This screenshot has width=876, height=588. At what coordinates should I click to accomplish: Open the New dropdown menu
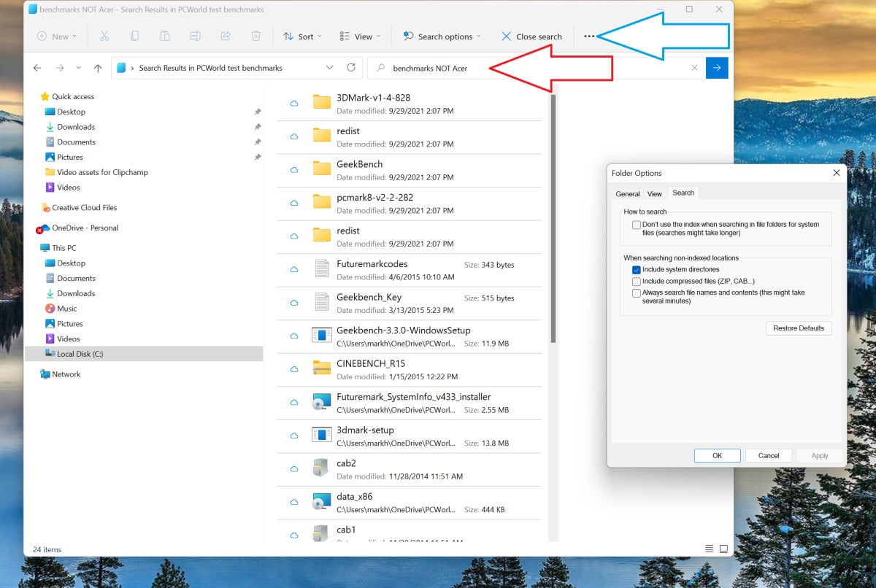56,36
